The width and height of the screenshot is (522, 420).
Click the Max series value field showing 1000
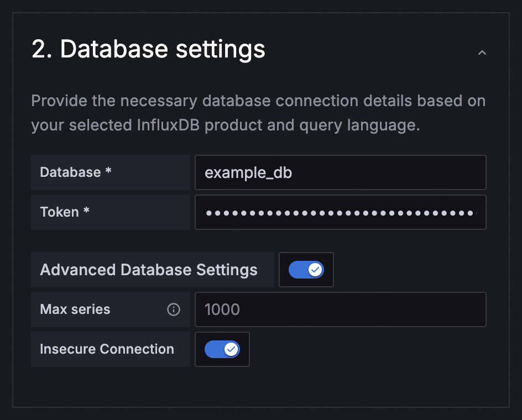point(341,309)
